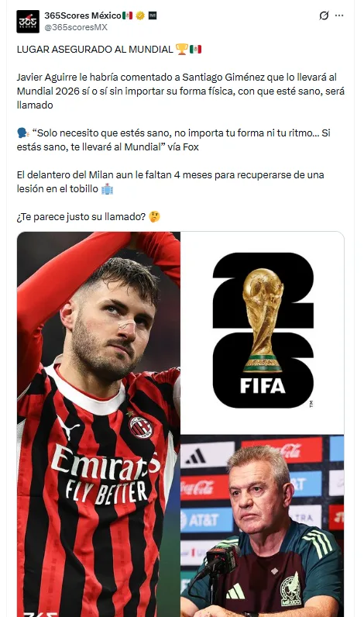The image size is (364, 617).
Task: Click the "El delantero del Milan" paragraph
Action: (x=170, y=182)
